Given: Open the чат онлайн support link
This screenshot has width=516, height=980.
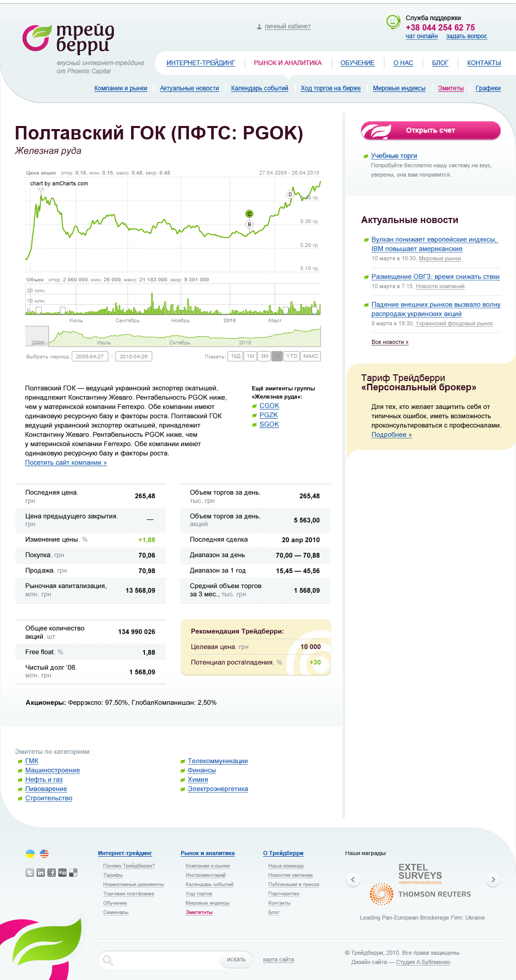Looking at the screenshot, I should 422,36.
